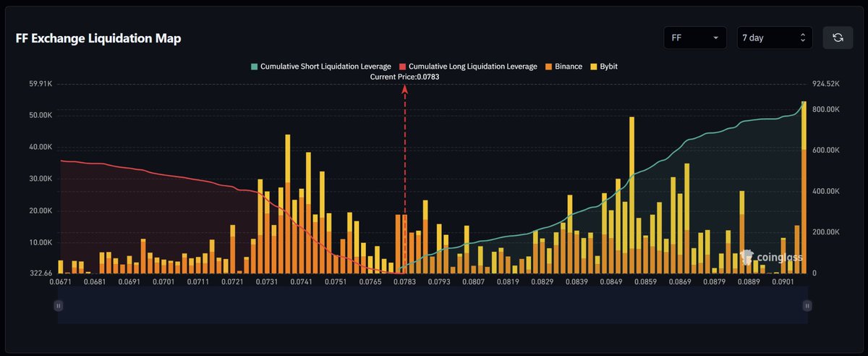
Task: Click the orange Binance legend swatch
Action: tap(548, 67)
